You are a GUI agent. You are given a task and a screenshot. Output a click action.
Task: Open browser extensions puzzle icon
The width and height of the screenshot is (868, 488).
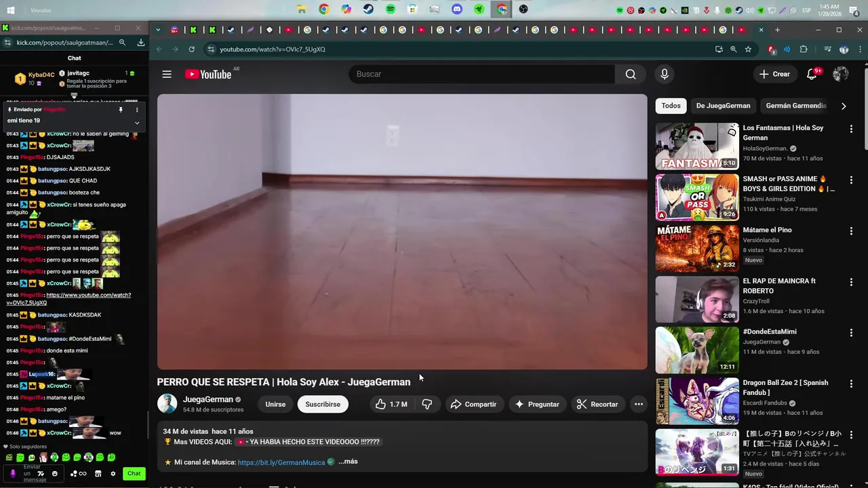[804, 49]
